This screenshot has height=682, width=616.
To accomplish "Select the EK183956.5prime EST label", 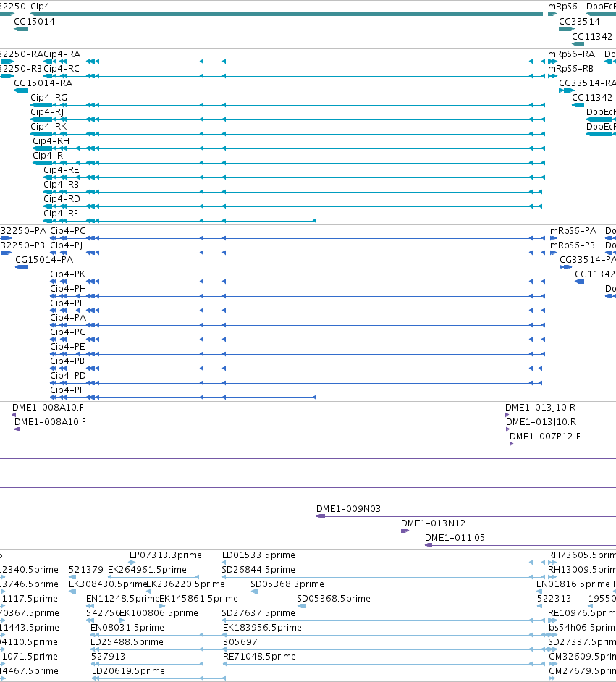I will click(262, 628).
